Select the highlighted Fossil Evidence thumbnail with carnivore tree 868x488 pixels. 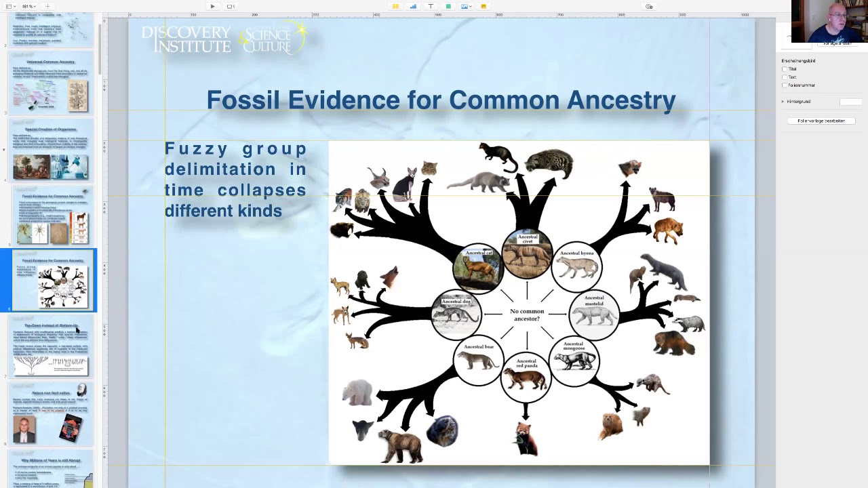tap(54, 281)
